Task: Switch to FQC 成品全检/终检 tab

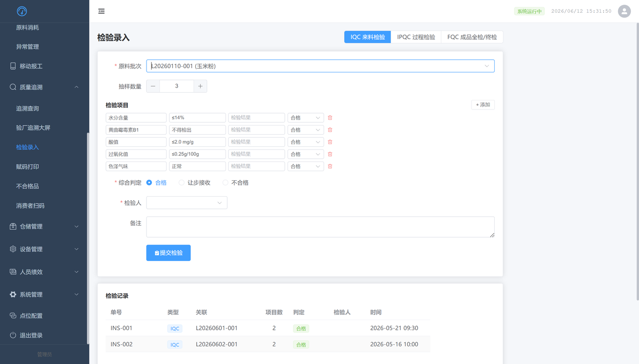Action: pos(472,37)
